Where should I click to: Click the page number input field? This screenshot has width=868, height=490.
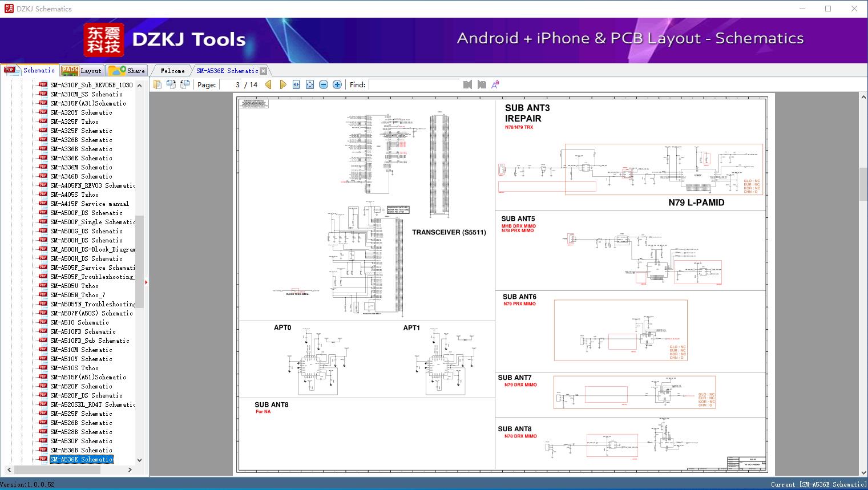coord(231,84)
